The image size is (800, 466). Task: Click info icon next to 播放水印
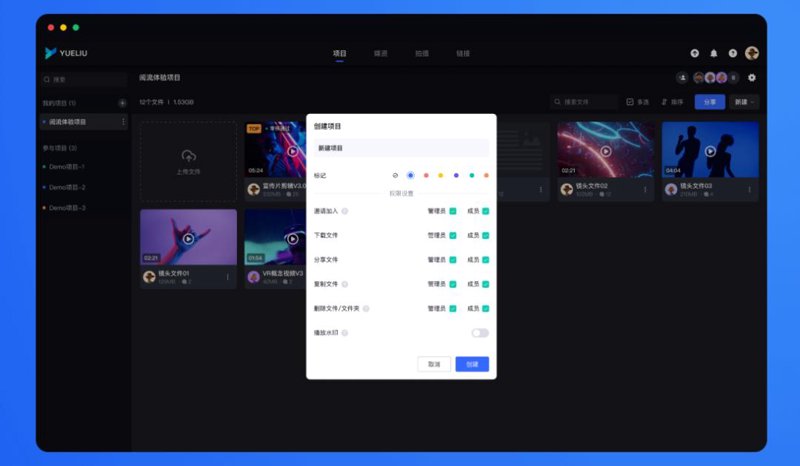pyautogui.click(x=345, y=333)
